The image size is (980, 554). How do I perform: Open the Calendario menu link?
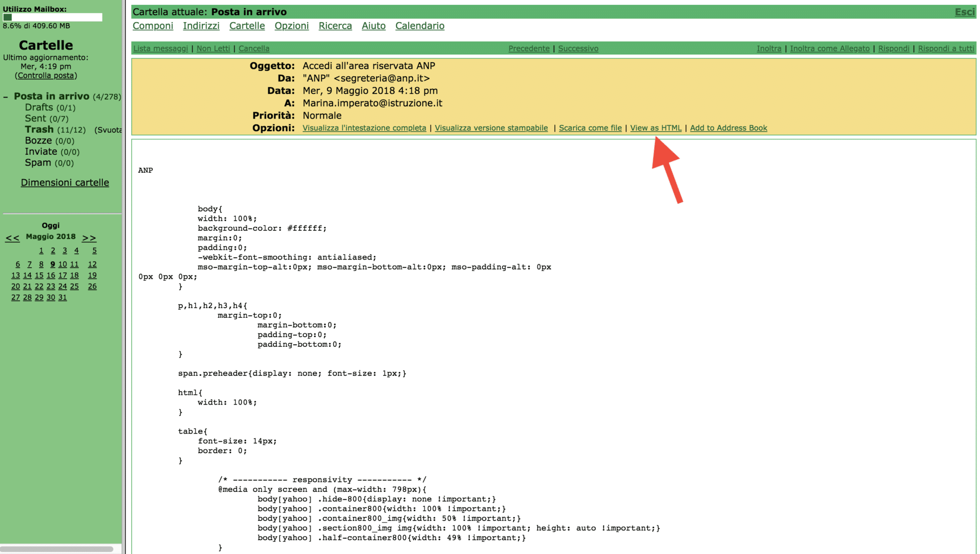pyautogui.click(x=419, y=26)
